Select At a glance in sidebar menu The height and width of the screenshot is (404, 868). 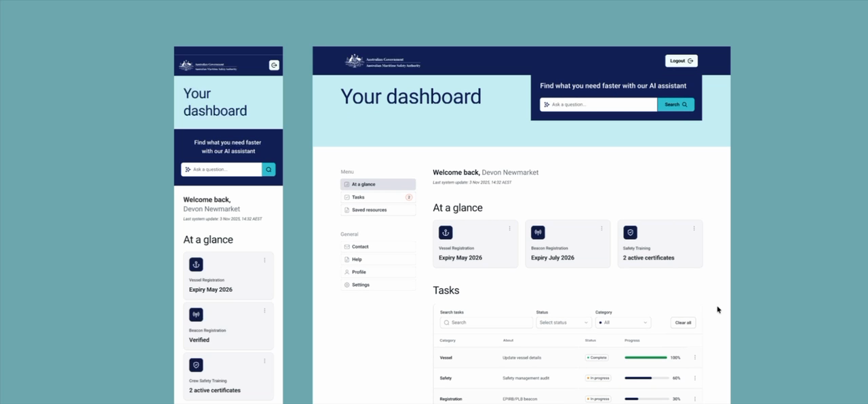point(378,184)
